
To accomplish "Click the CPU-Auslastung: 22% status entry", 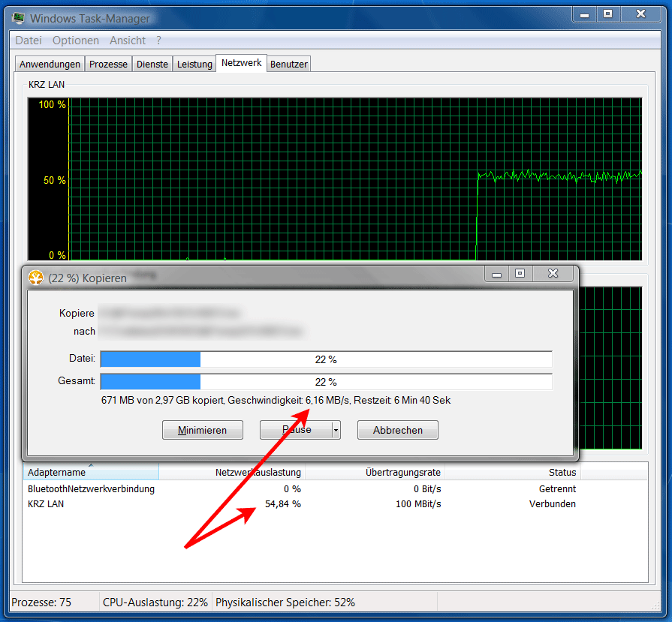I will point(155,602).
